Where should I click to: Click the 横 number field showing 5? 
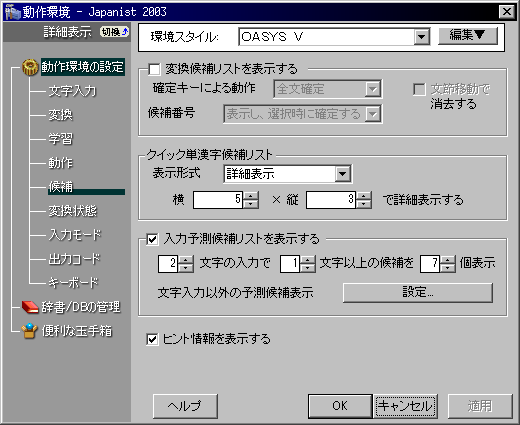point(218,200)
